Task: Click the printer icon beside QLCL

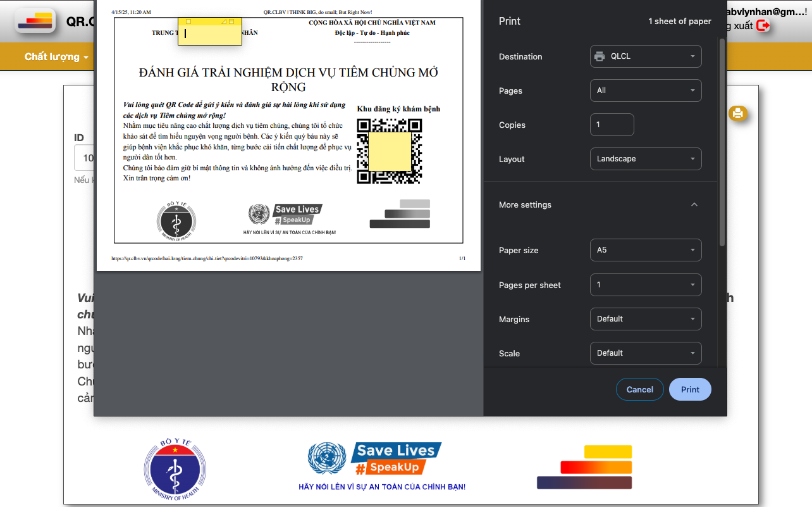Action: [x=600, y=56]
